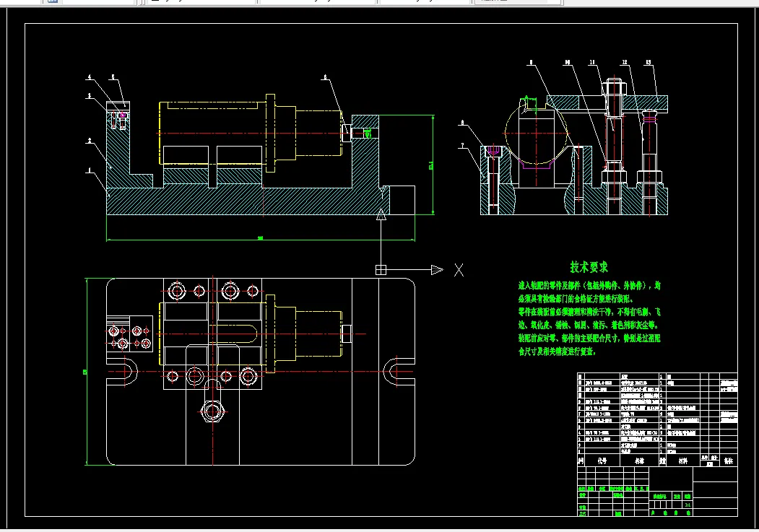Screen dimensions: 759x532
Task: Select the line beginning 进入装配的零件及部件
Action: pyautogui.click(x=589, y=286)
